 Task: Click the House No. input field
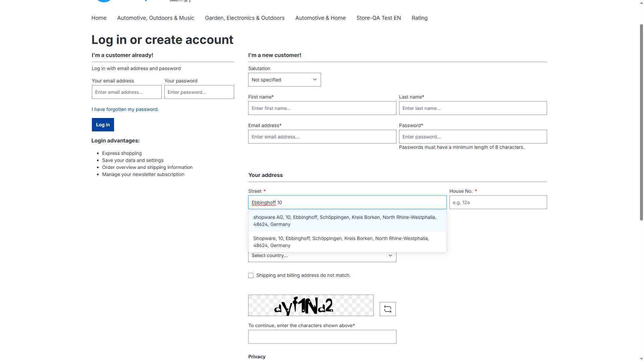[x=498, y=202]
